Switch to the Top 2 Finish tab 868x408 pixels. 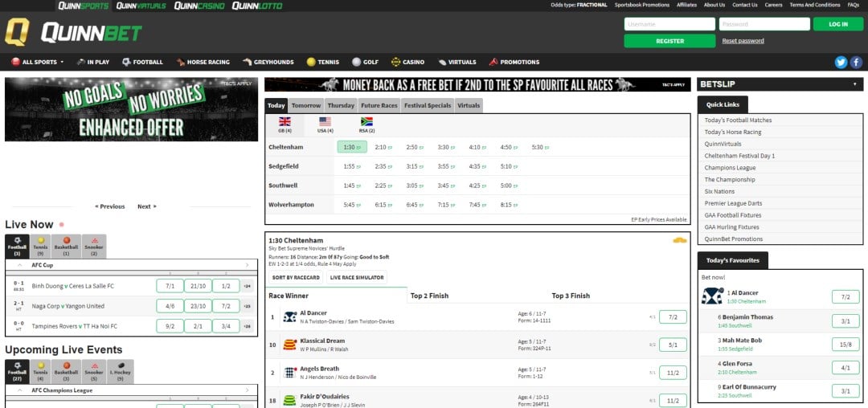429,296
